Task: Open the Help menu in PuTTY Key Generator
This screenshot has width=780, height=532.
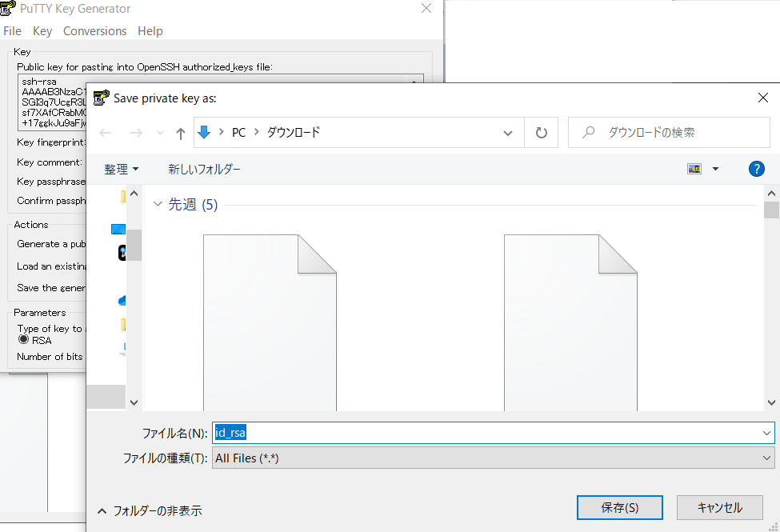Action: click(x=150, y=31)
